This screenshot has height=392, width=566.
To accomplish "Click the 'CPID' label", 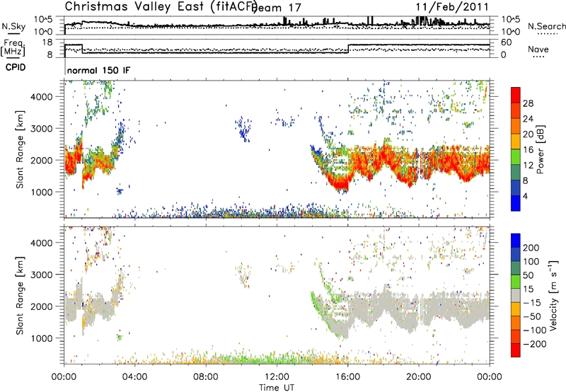I will click(16, 67).
